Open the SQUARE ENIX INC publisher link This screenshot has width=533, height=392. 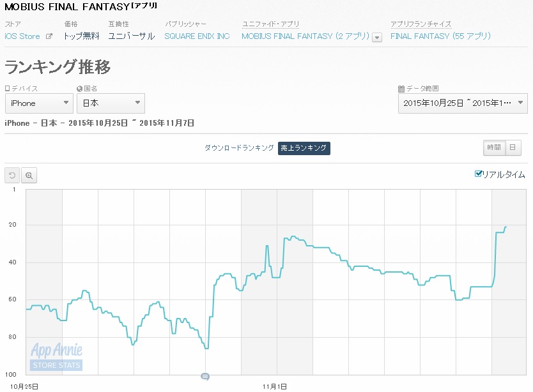pos(197,36)
